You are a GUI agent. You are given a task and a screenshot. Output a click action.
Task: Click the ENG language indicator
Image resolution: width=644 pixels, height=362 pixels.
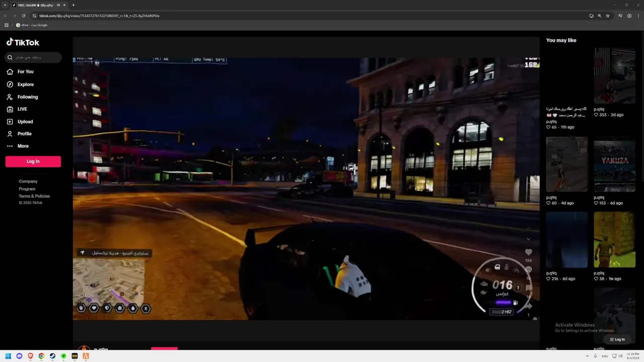pos(605,356)
